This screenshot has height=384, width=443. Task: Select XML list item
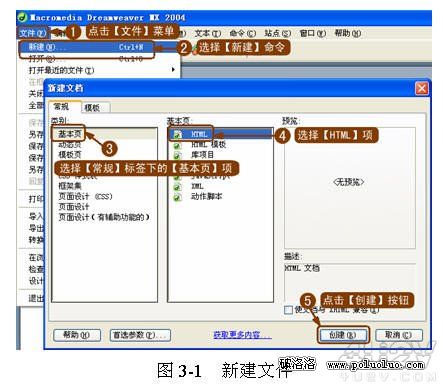point(197,187)
